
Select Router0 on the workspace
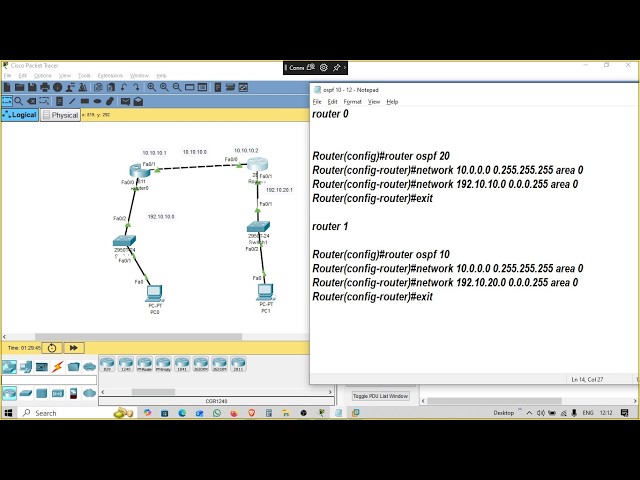[x=139, y=171]
